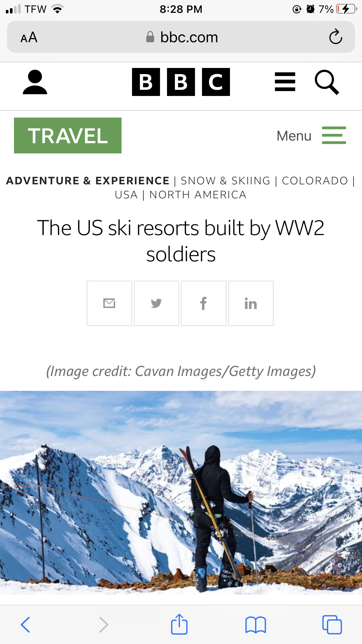Share article on LinkedIn
This screenshot has height=644, width=362.
(x=251, y=303)
